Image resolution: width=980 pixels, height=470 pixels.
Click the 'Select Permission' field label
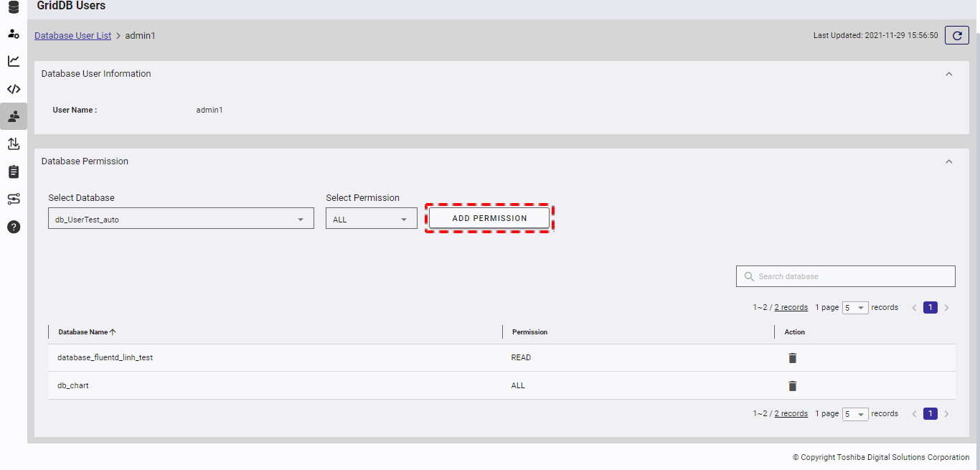(x=362, y=198)
